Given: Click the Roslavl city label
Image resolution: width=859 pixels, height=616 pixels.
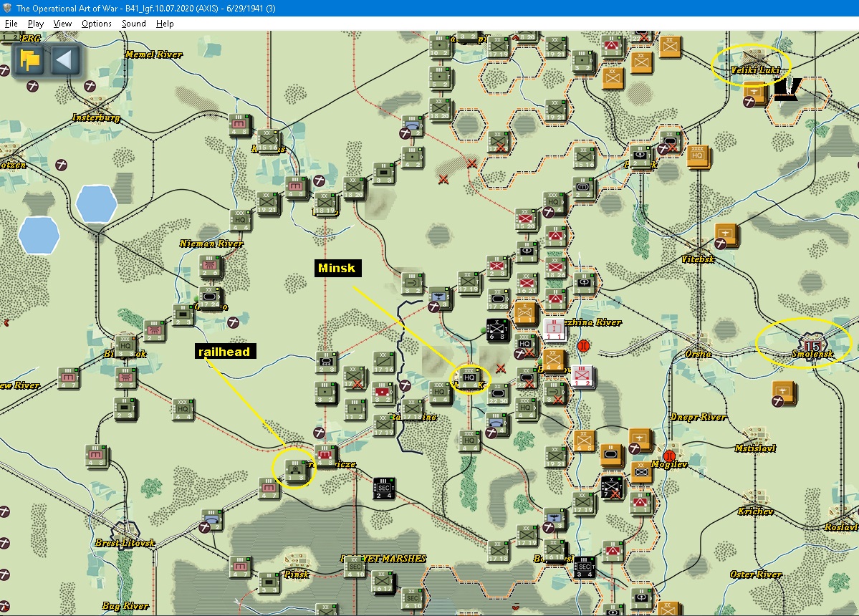Looking at the screenshot, I should 842,527.
